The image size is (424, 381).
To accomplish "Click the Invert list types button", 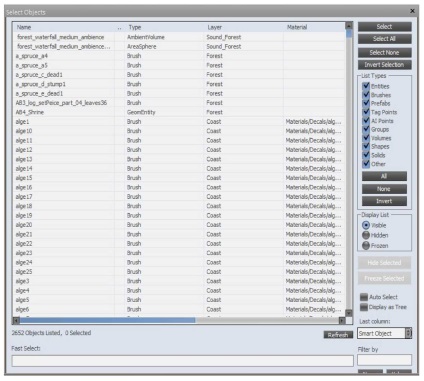I will 384,201.
